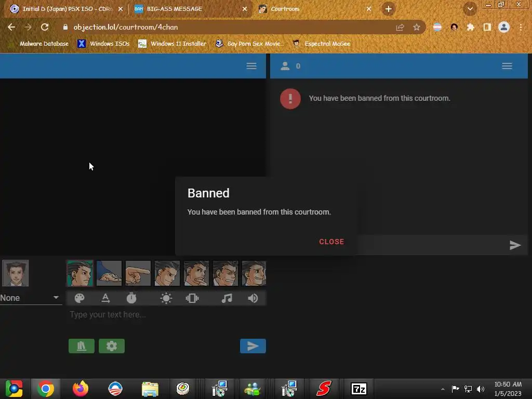Focus the chat message input field

[x=431, y=245]
